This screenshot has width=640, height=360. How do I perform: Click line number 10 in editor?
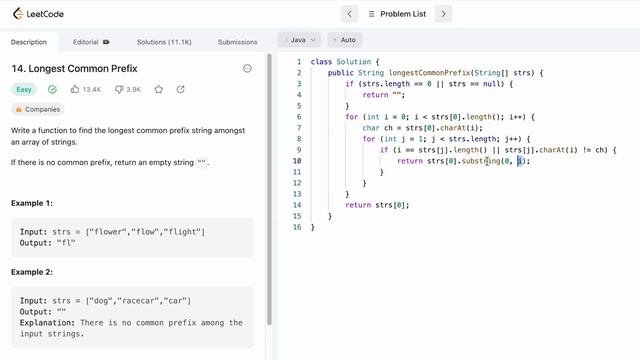pyautogui.click(x=297, y=161)
